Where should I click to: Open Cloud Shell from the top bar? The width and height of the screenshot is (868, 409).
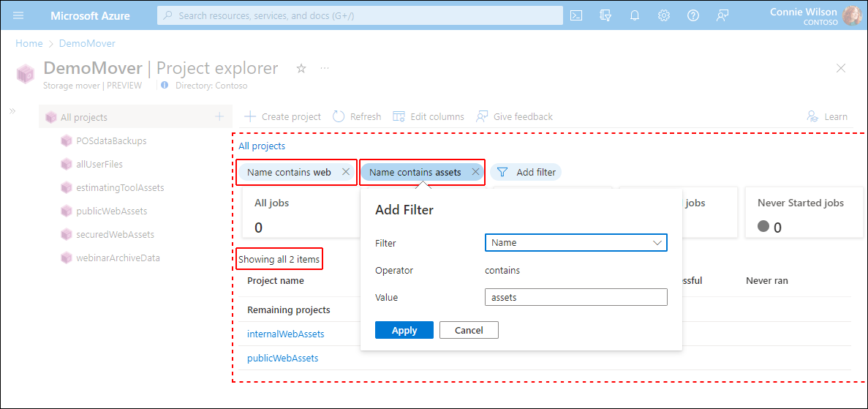click(x=576, y=15)
